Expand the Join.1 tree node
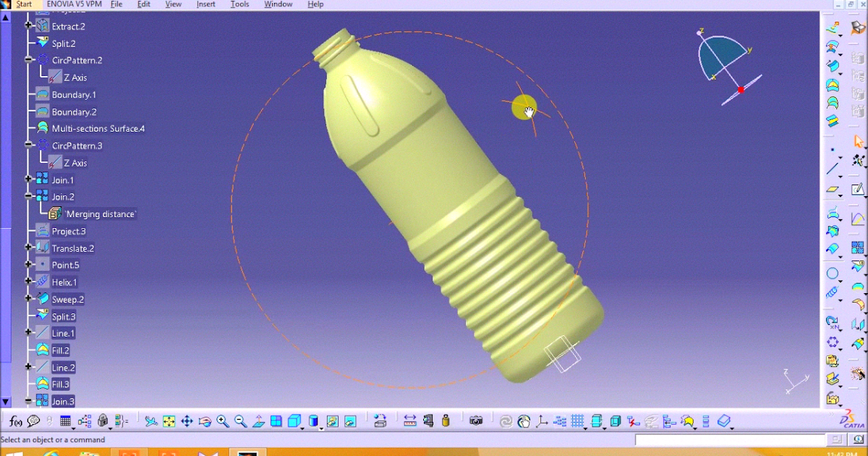Screen dimensions: 868x456 pyautogui.click(x=27, y=179)
